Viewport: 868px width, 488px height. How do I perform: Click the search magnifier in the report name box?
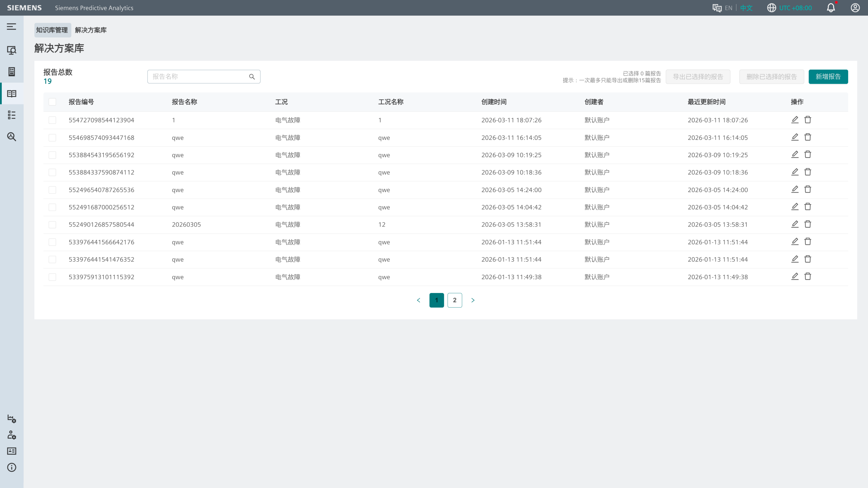coord(252,77)
